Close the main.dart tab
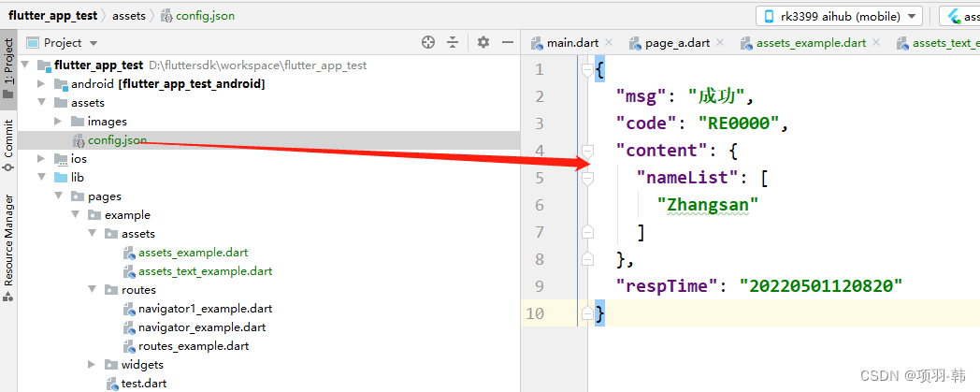 coord(609,42)
